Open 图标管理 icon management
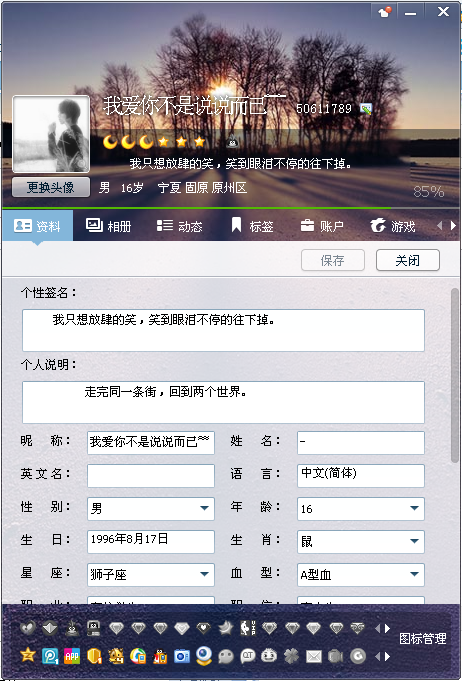The image size is (462, 681). pos(422,638)
